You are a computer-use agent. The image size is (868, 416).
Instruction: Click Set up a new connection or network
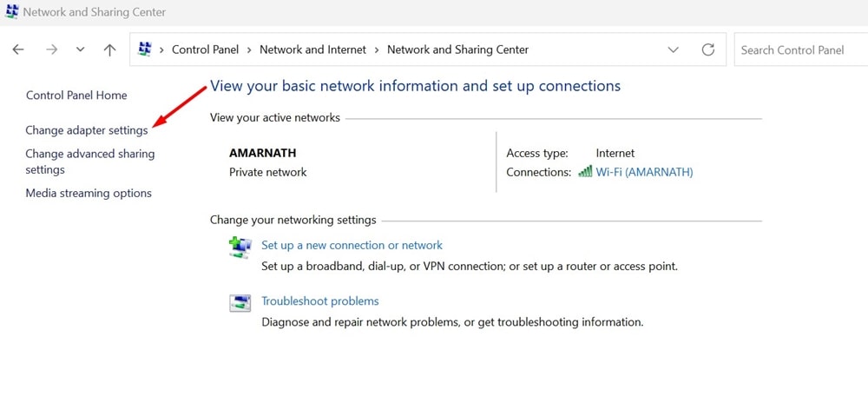[x=352, y=245]
